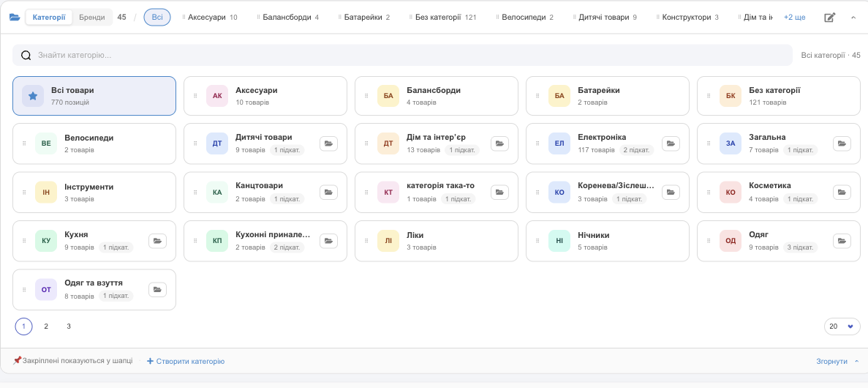The width and height of the screenshot is (868, 388).
Task: Open subfolder icon on Дім та інтер'єр card
Action: (x=500, y=143)
